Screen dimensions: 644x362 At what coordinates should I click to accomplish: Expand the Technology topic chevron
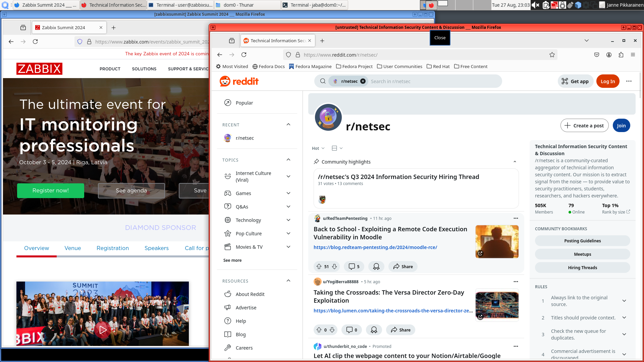tap(288, 220)
